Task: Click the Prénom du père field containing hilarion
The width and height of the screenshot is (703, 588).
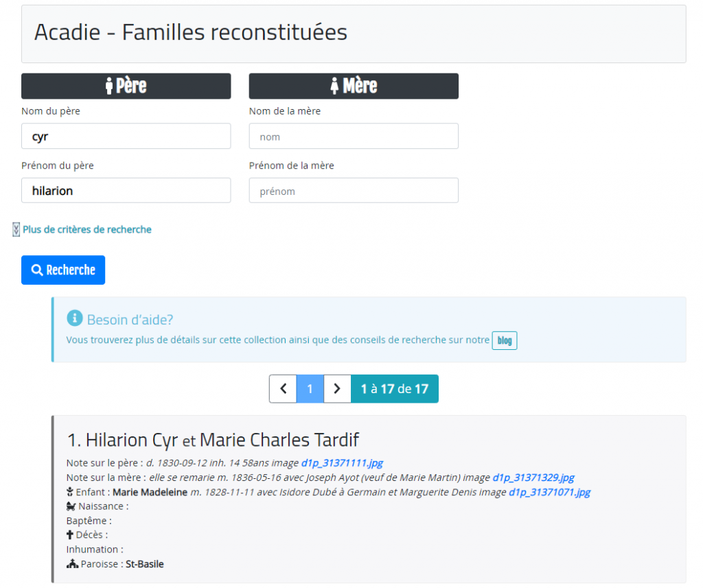Action: coord(126,191)
